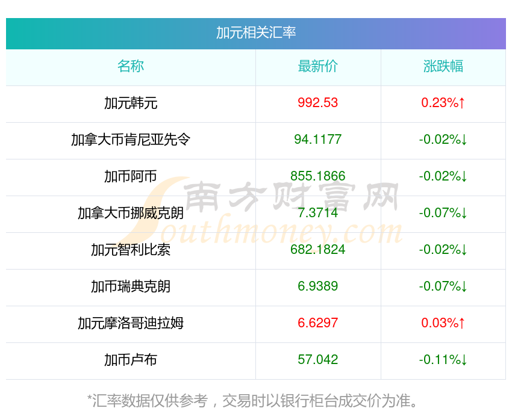The image size is (512, 420).
Task: Click the 0.23%↑ change value
Action: click(443, 103)
